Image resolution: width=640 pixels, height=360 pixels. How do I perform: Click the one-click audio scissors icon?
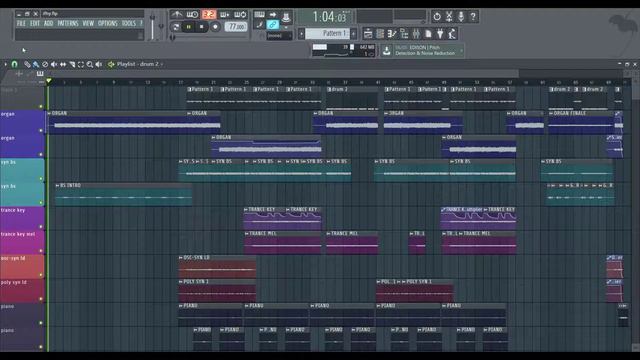[449, 17]
